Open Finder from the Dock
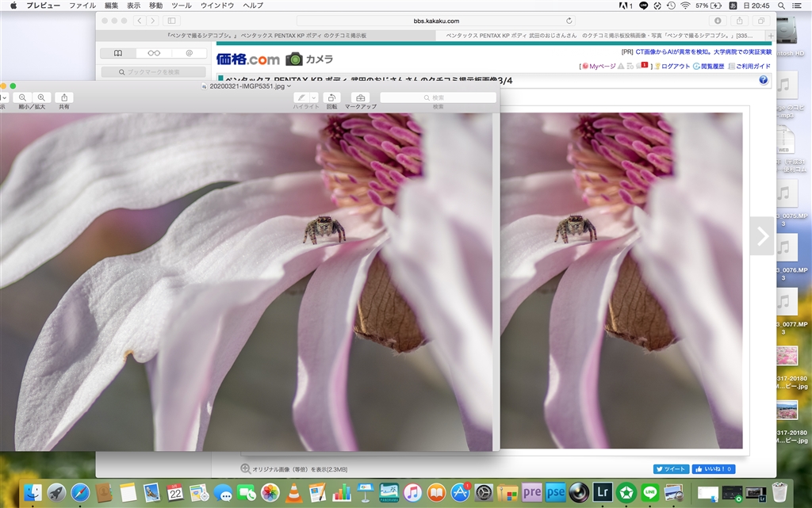Viewport: 812px width, 508px height. (x=33, y=492)
